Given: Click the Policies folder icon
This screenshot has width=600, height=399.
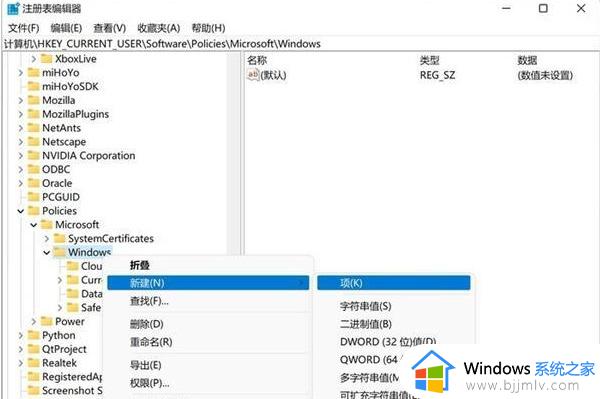Looking at the screenshot, I should [x=34, y=210].
